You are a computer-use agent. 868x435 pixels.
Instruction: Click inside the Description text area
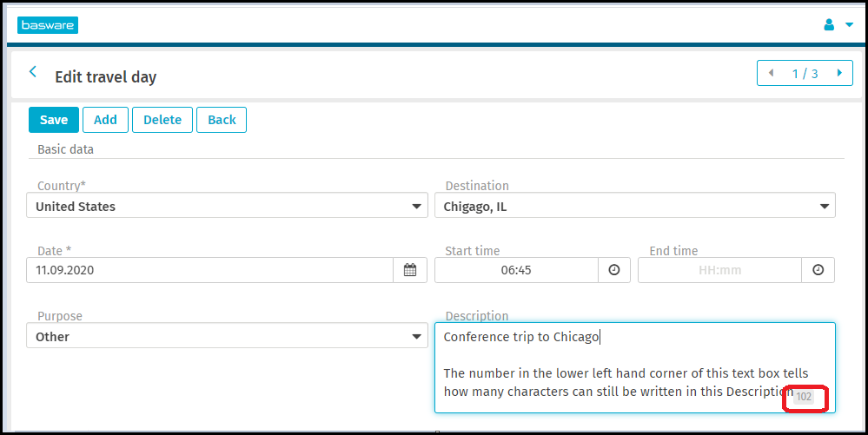click(x=634, y=356)
